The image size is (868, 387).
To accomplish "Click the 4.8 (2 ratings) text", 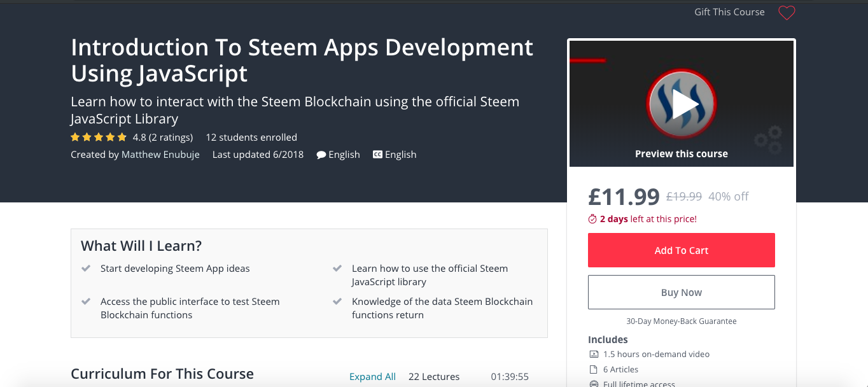I will click(x=163, y=137).
